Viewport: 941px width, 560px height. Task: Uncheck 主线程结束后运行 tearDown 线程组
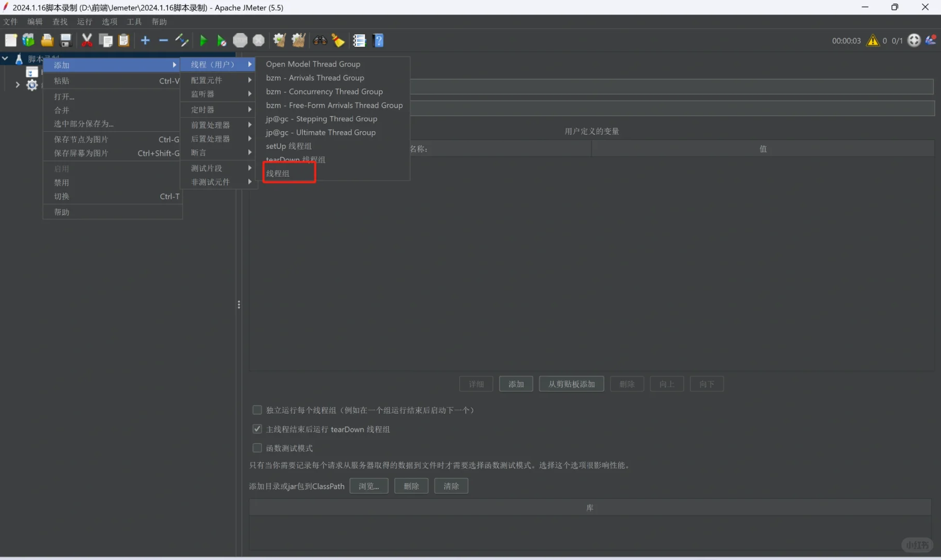[x=257, y=429]
